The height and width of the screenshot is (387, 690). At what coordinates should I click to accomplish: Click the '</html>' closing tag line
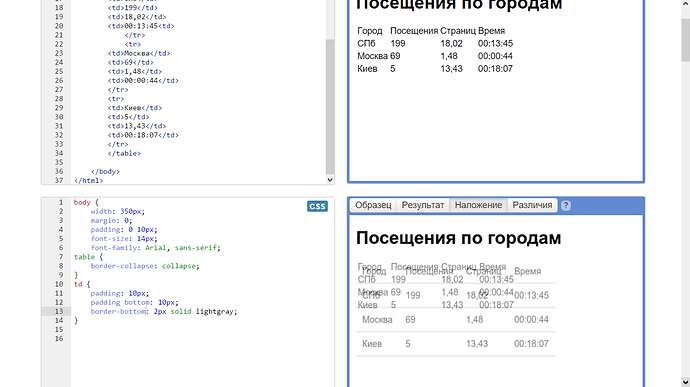(x=88, y=181)
